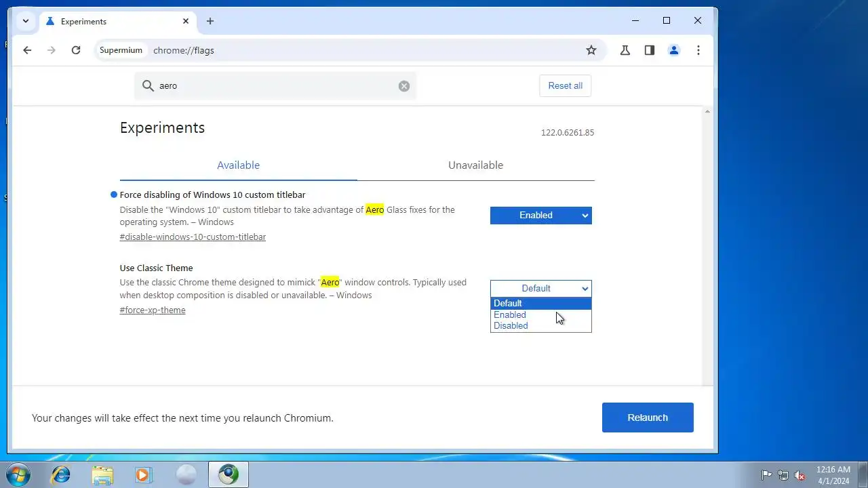The height and width of the screenshot is (488, 868).
Task: Launch Internet Explorer from taskbar
Action: coord(61,474)
